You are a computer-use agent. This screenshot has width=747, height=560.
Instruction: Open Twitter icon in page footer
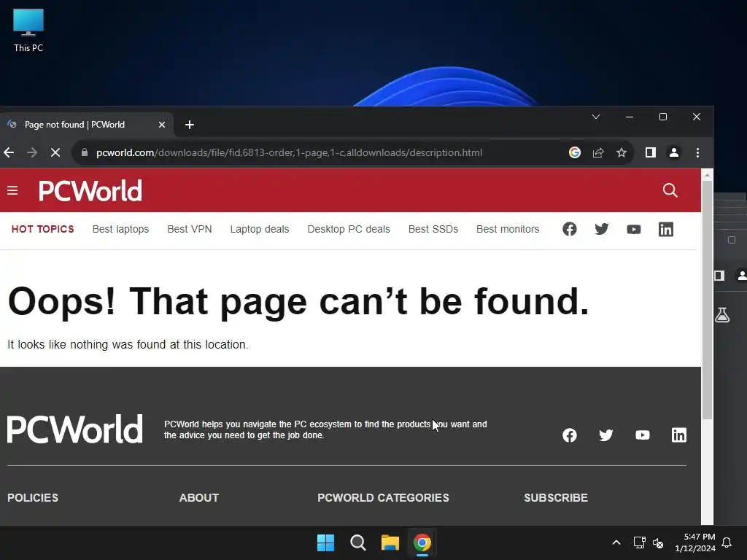(606, 435)
